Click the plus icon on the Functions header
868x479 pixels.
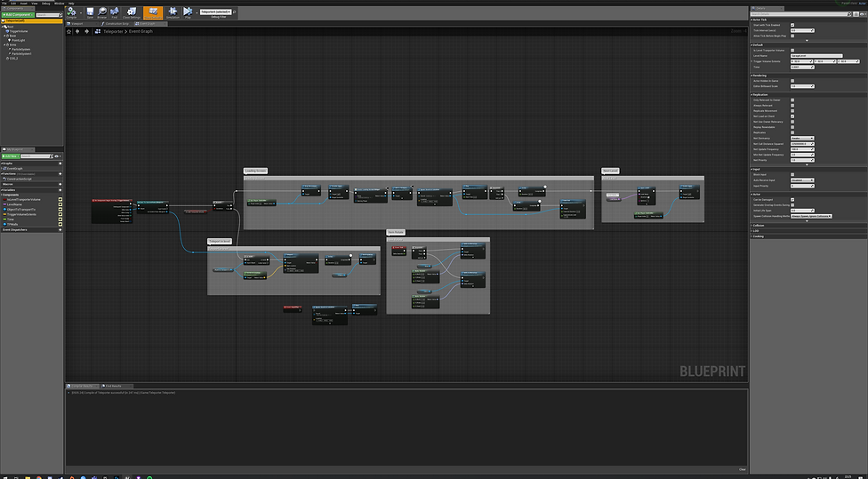point(60,173)
